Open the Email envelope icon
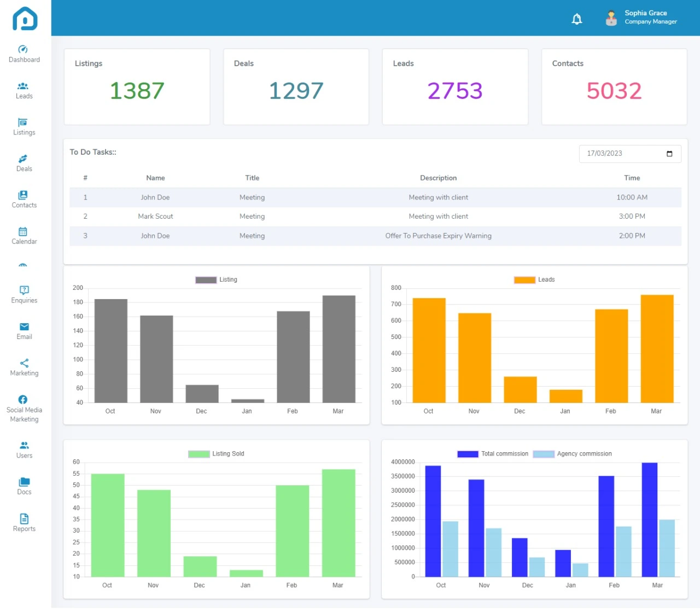Image resolution: width=700 pixels, height=613 pixels. (24, 327)
